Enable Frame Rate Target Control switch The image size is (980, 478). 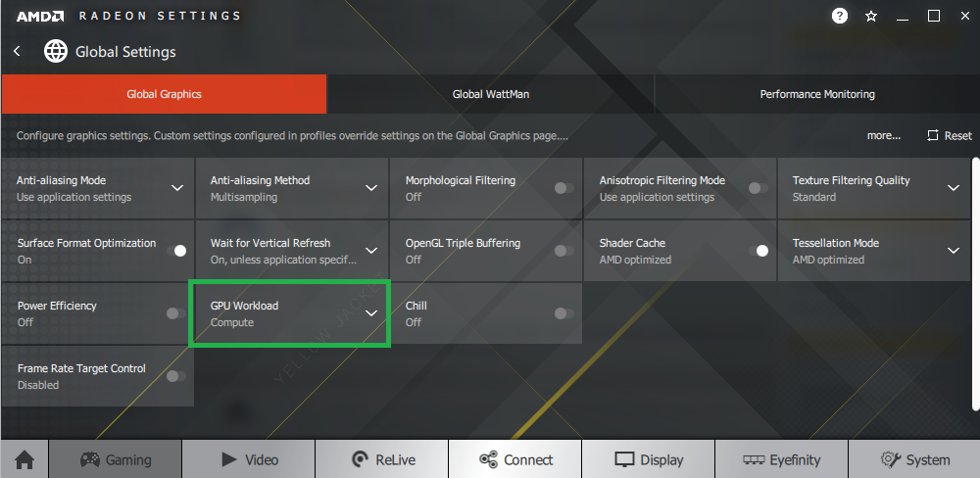coord(176,375)
